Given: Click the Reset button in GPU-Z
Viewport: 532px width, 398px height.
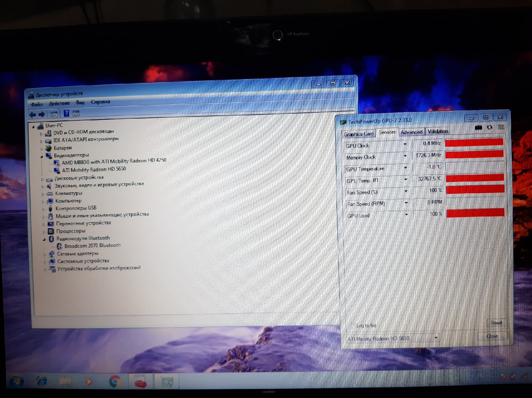Looking at the screenshot, I should (496, 323).
